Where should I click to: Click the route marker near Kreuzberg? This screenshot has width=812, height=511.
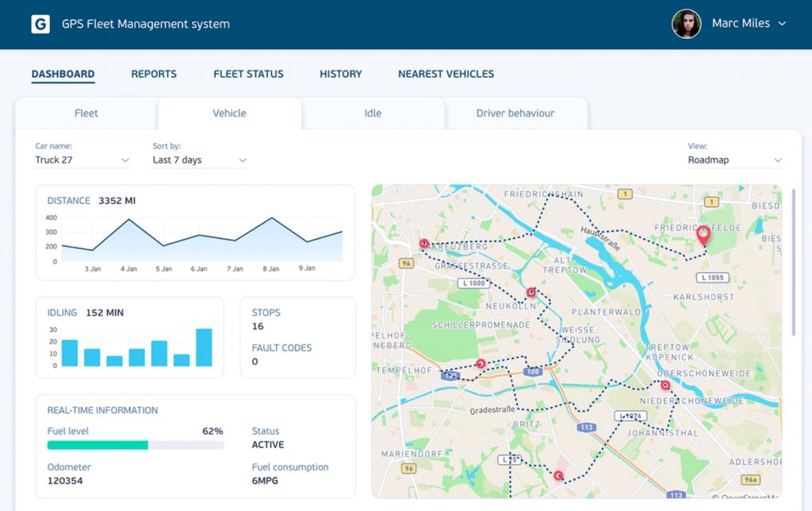coord(425,243)
